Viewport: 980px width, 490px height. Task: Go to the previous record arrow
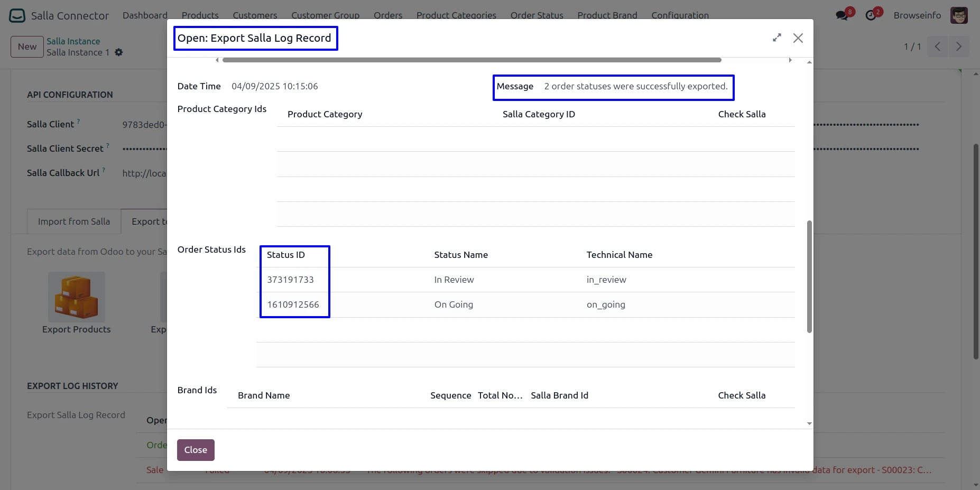click(937, 47)
